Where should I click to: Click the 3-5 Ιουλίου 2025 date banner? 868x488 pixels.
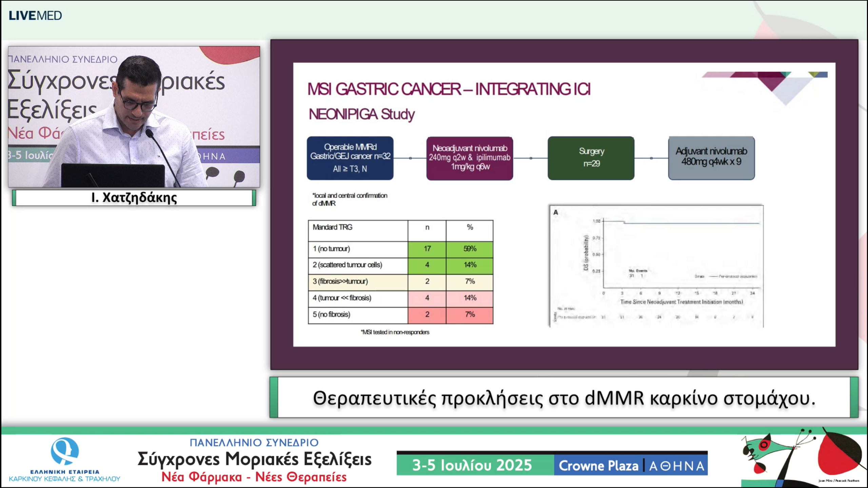(x=472, y=465)
